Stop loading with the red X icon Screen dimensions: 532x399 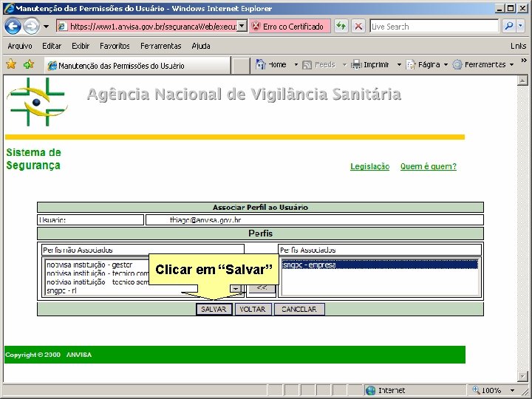click(x=358, y=26)
